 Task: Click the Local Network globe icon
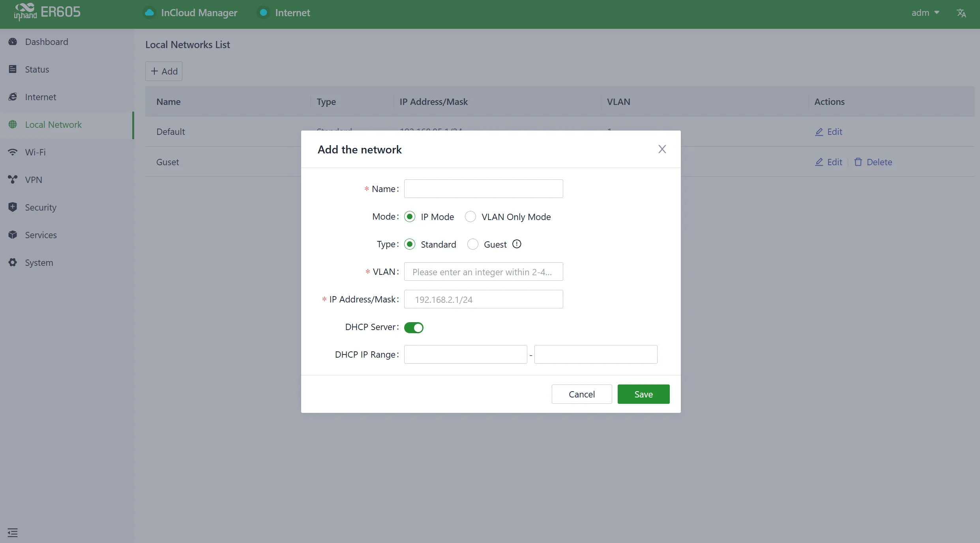[13, 125]
